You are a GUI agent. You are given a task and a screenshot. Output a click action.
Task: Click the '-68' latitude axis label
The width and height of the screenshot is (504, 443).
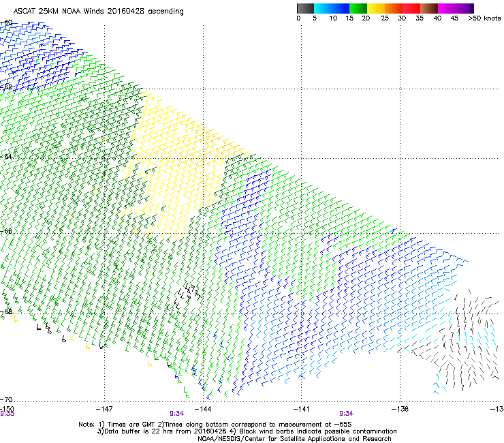coord(6,312)
